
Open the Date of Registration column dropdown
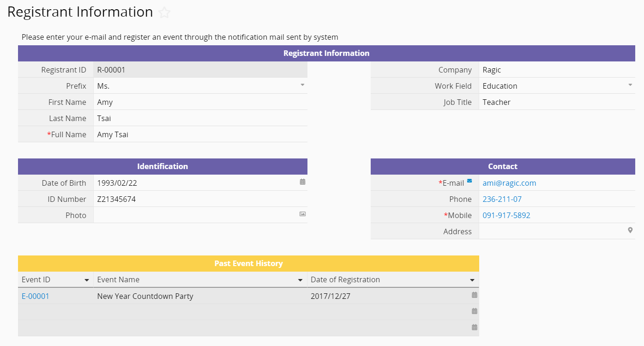pos(472,280)
